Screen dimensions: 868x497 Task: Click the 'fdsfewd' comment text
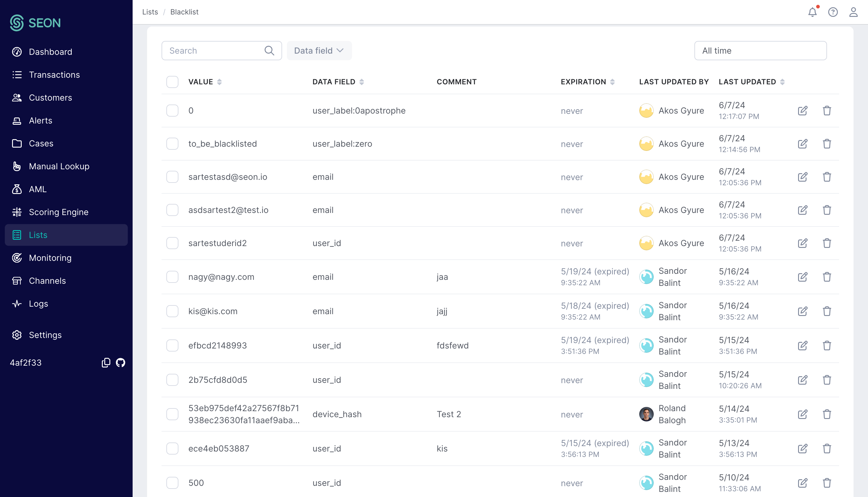click(x=452, y=345)
